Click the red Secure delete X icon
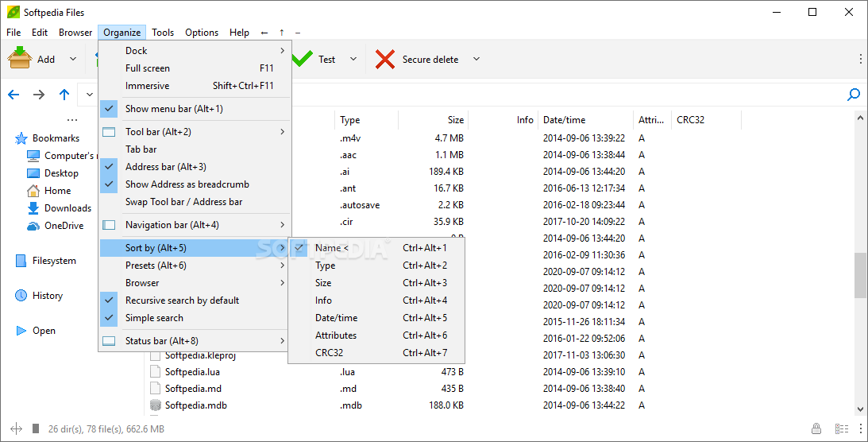868x442 pixels. click(x=384, y=59)
